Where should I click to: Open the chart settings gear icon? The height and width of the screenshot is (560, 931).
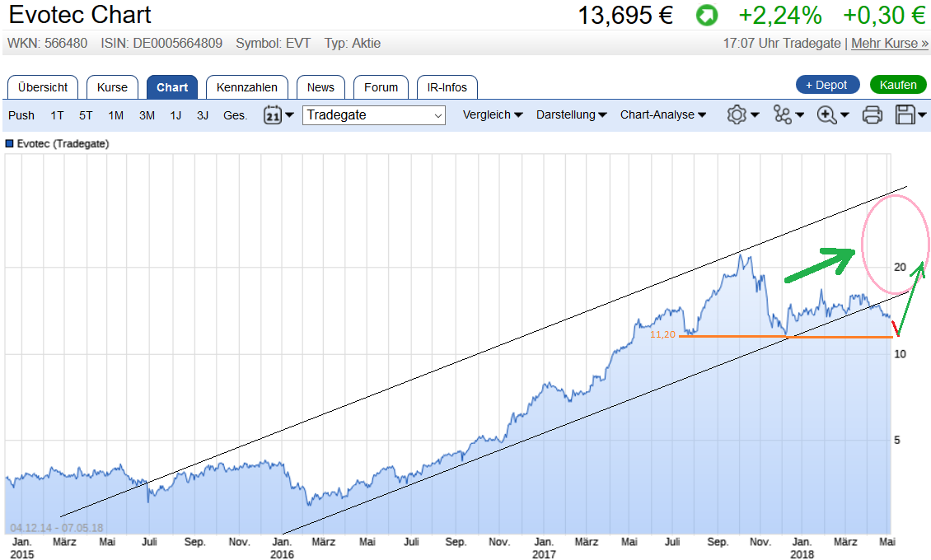[737, 114]
